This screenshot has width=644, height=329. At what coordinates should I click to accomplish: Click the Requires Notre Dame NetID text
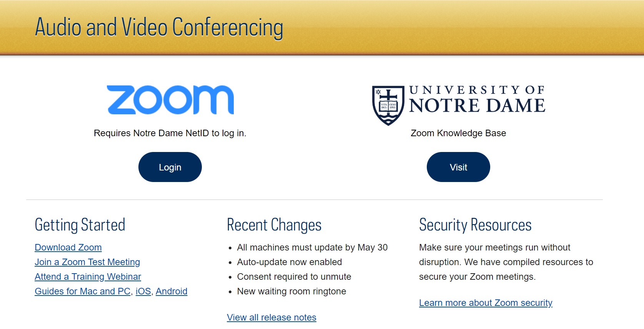170,133
